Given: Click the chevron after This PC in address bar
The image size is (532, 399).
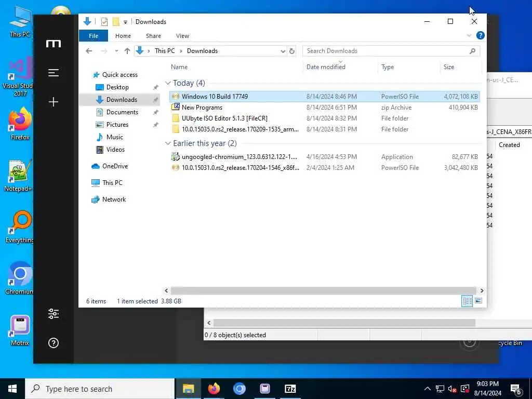Looking at the screenshot, I should point(181,51).
